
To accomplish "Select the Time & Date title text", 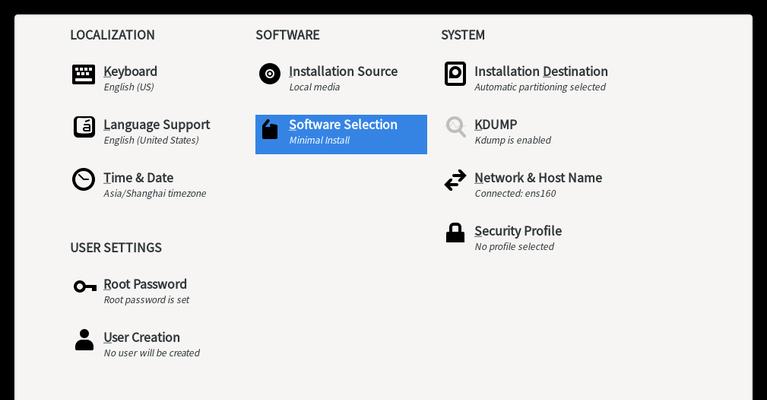I will [138, 178].
